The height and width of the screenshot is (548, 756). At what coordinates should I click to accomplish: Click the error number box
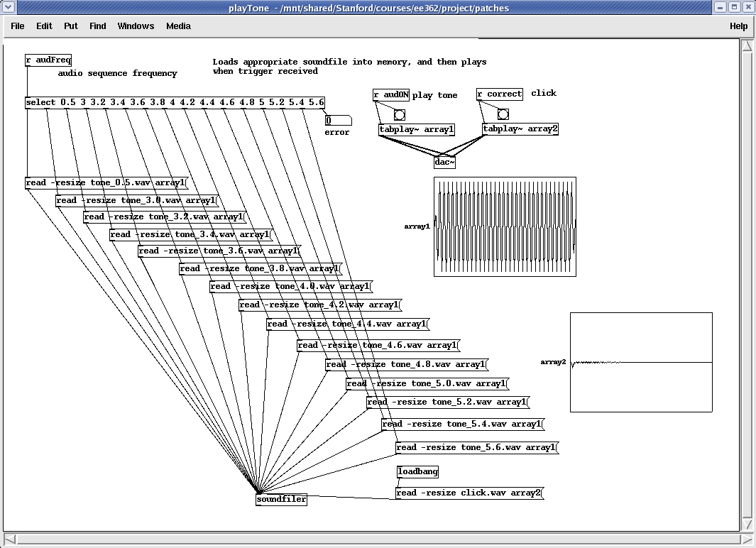(336, 121)
